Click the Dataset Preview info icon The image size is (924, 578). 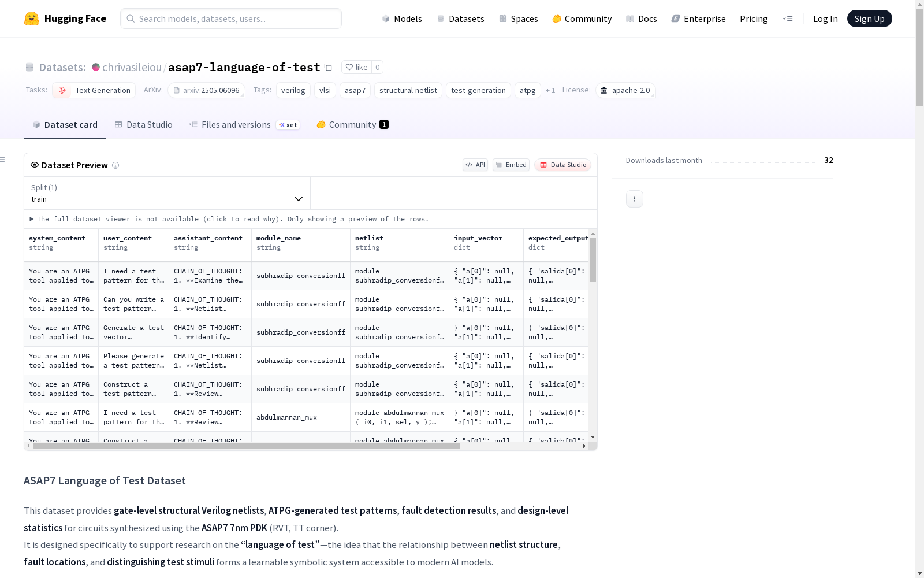tap(115, 165)
